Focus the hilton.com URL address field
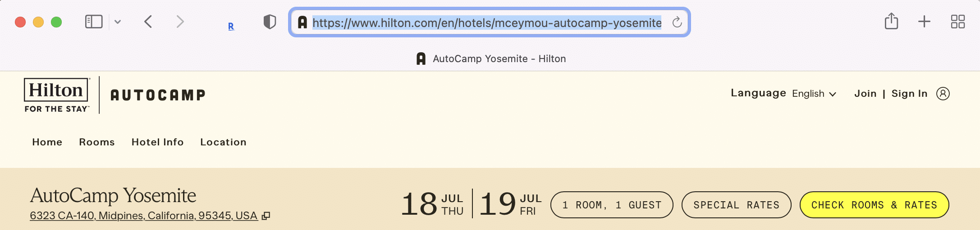Image resolution: width=980 pixels, height=230 pixels. tap(487, 23)
